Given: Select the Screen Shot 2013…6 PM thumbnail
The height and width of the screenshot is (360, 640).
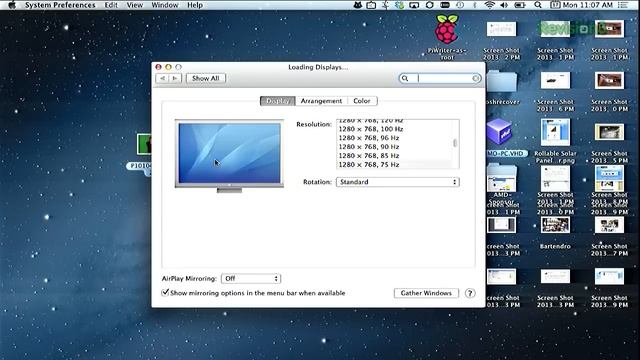Looking at the screenshot, I should [x=555, y=81].
